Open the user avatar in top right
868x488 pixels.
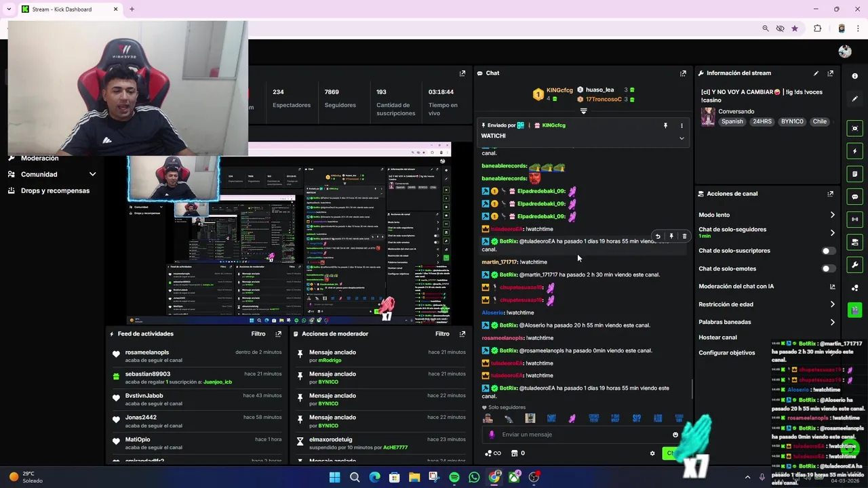[844, 52]
